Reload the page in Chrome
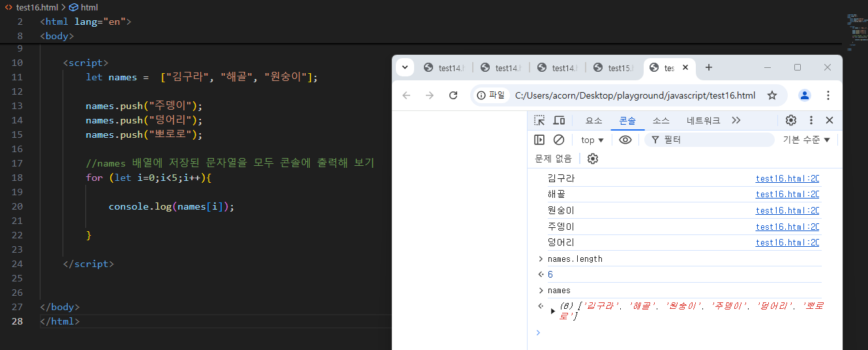 coord(453,95)
